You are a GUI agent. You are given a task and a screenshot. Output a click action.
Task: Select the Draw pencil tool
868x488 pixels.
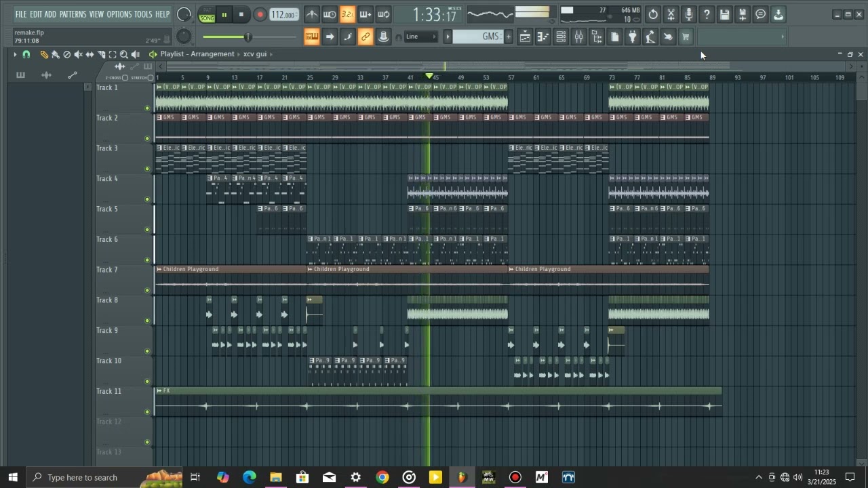(x=44, y=54)
